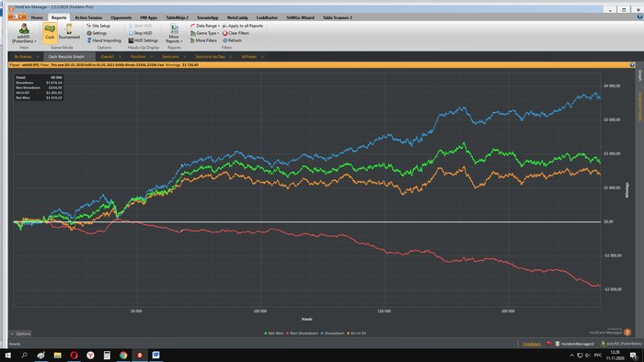
Task: Open NoteCaddy ribbon tab
Action: [237, 17]
